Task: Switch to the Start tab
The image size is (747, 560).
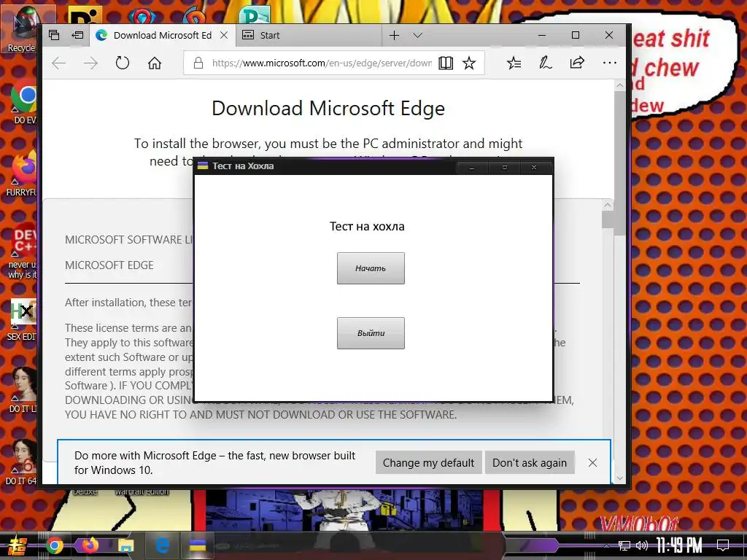Action: click(x=309, y=35)
